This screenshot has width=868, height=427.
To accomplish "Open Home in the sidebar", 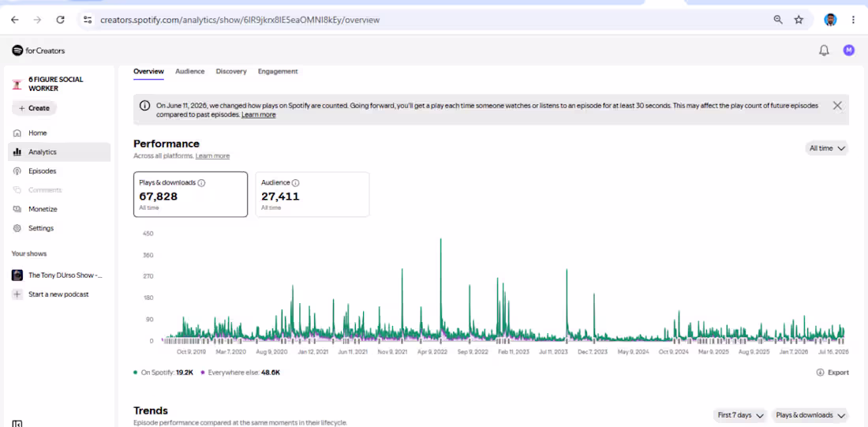I will pyautogui.click(x=59, y=133).
